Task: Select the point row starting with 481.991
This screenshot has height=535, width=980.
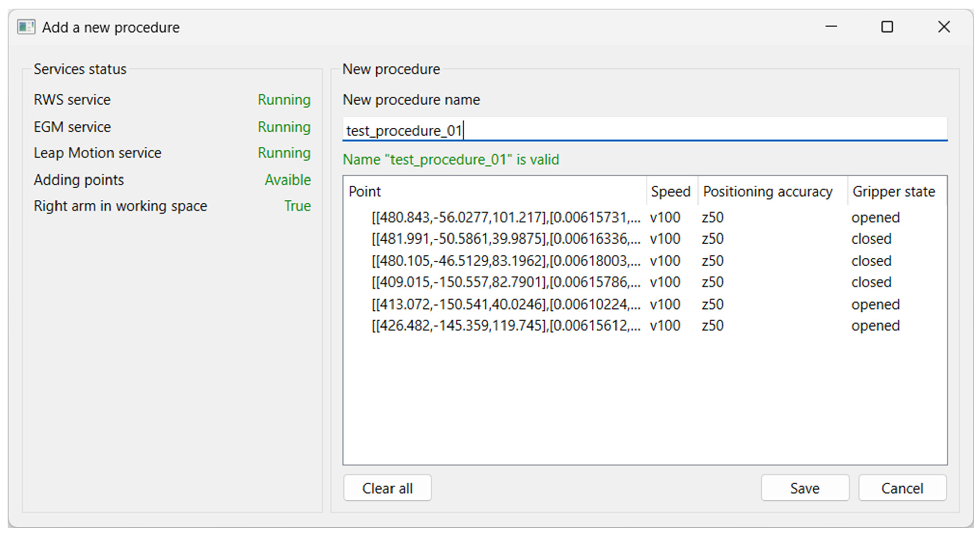Action: (506, 239)
